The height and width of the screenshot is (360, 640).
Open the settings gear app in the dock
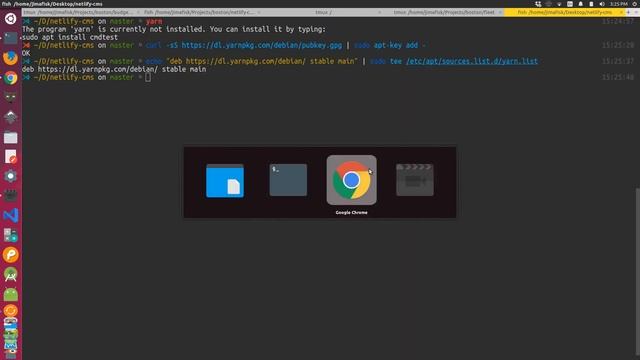(x=11, y=176)
